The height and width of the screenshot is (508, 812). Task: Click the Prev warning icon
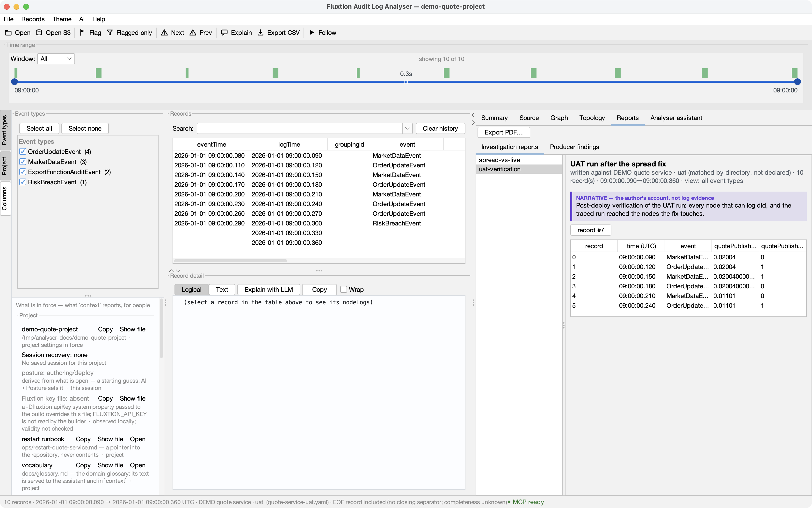pos(193,33)
